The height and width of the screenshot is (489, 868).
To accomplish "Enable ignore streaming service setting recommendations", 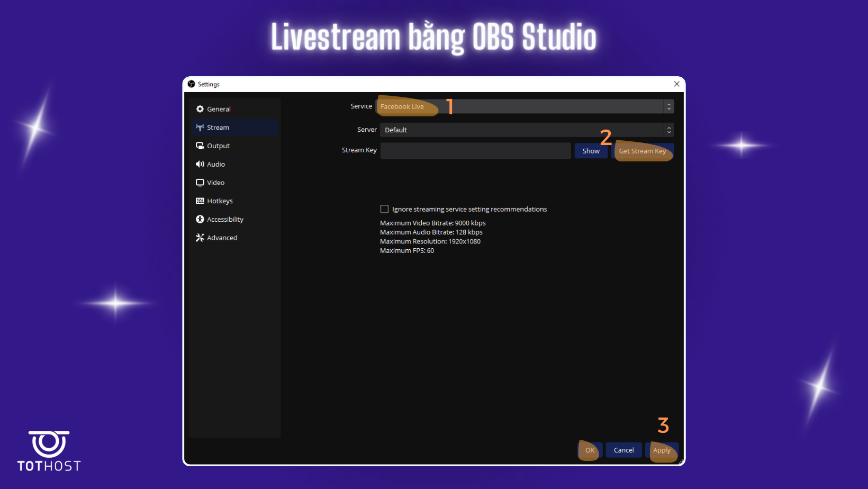I will pos(384,209).
